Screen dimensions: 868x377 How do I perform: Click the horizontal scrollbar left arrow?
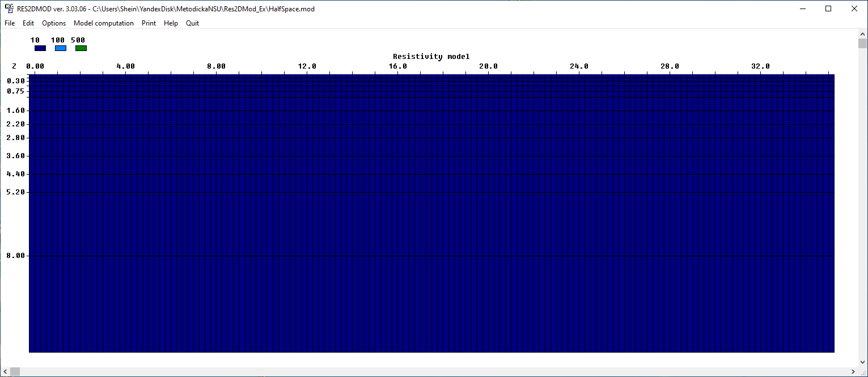click(5, 372)
